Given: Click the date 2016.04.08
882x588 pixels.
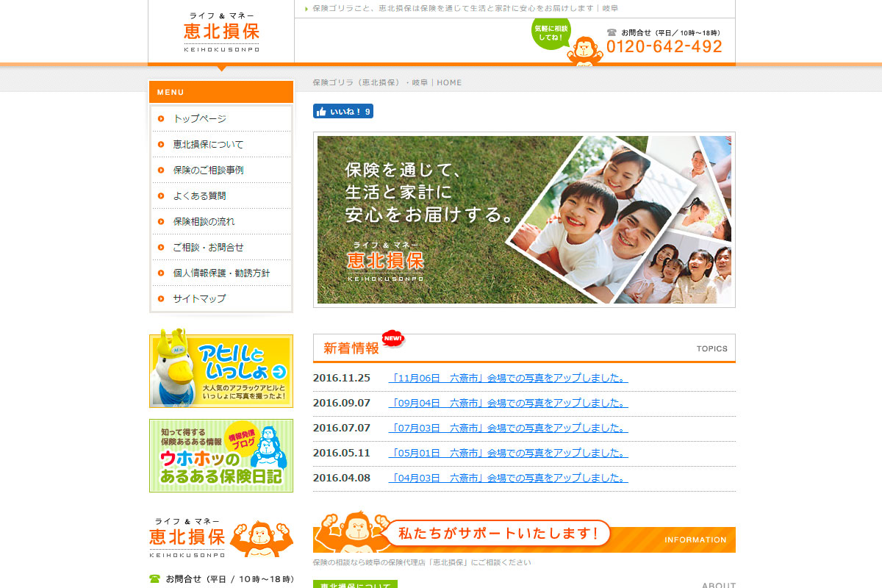Looking at the screenshot, I should [342, 478].
